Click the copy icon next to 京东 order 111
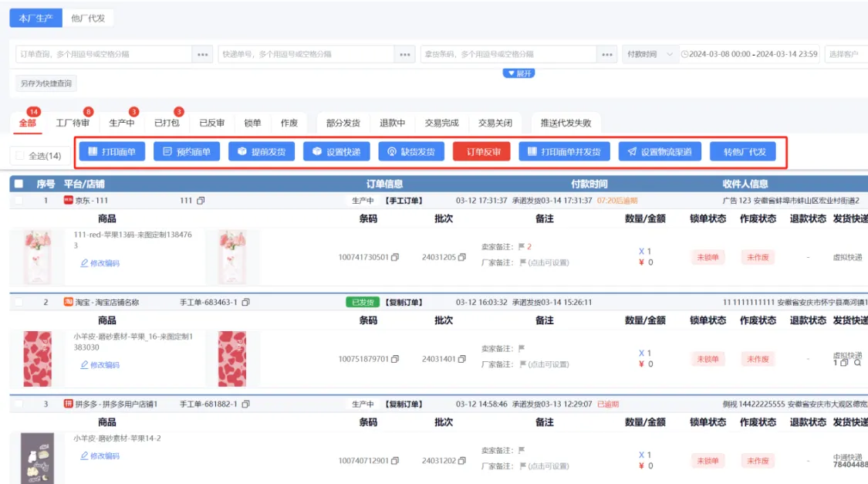Screen dimensions: 868x484 201,201
